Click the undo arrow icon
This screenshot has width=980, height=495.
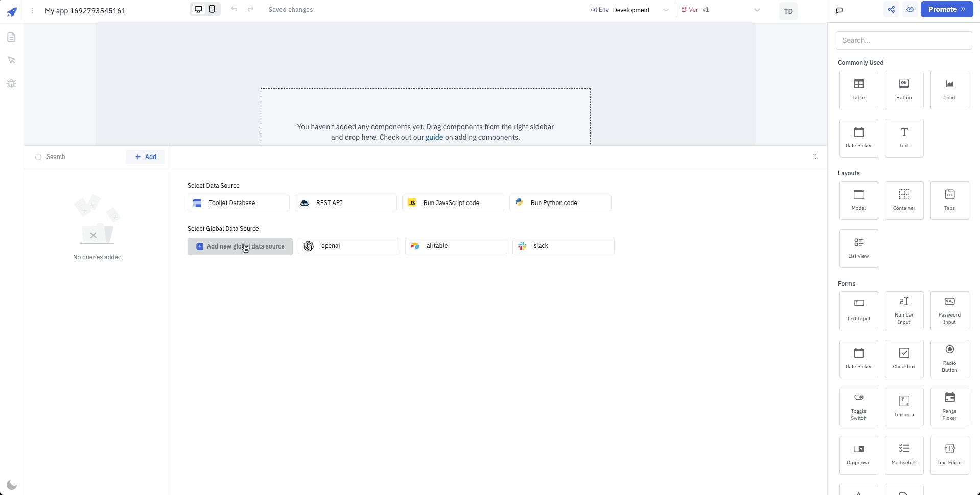(x=234, y=9)
